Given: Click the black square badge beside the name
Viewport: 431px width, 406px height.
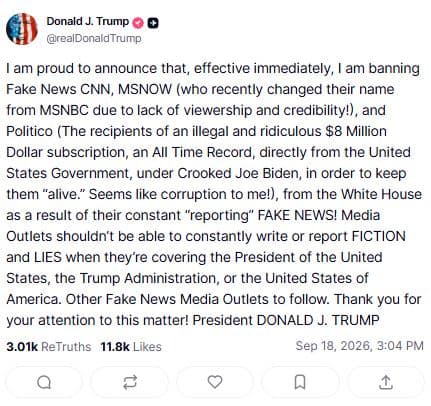Looking at the screenshot, I should tap(153, 23).
